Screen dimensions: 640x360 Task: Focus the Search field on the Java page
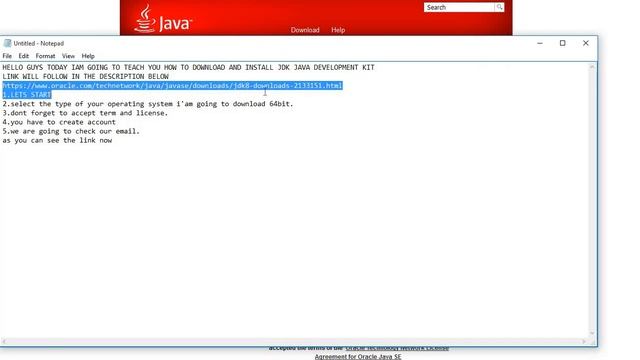[459, 7]
